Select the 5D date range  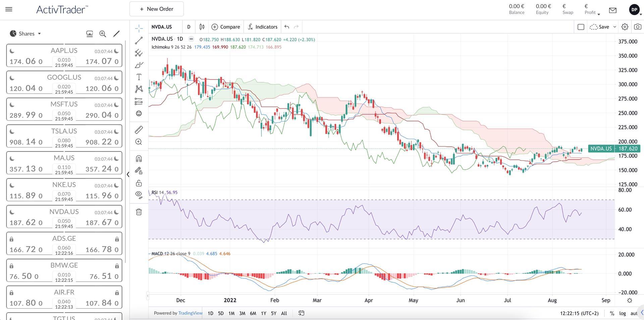pos(221,313)
